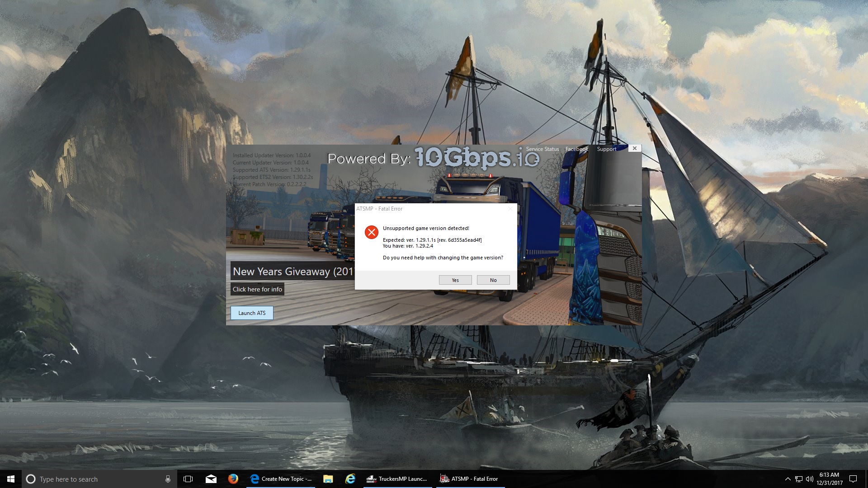This screenshot has height=488, width=868.
Task: Click the 'Expected: ver. 1.29.1.1s' line
Action: click(432, 240)
